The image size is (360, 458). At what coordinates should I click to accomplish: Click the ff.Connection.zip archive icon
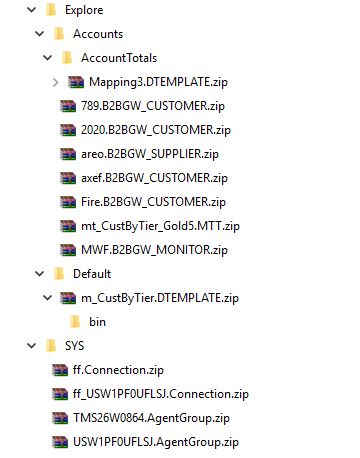[60, 370]
